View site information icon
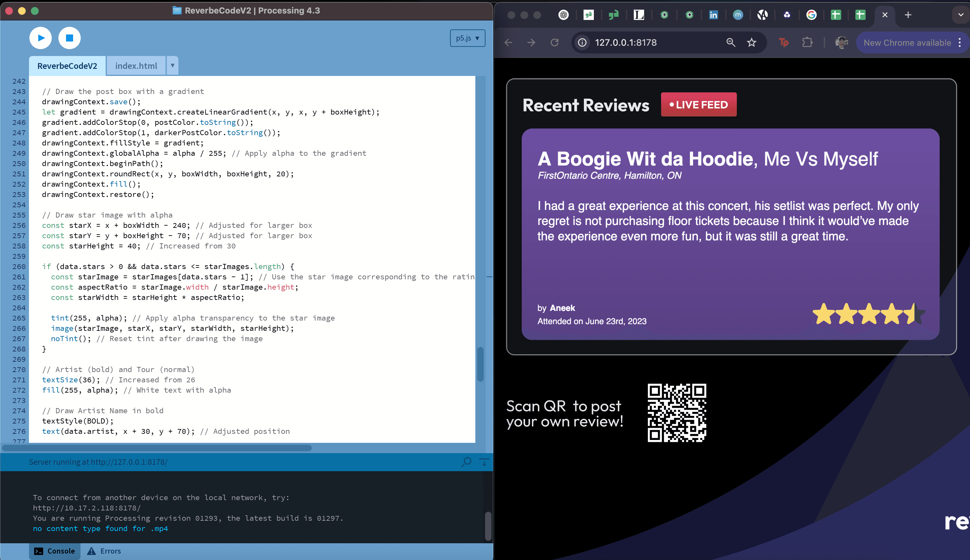The width and height of the screenshot is (970, 560). point(583,42)
